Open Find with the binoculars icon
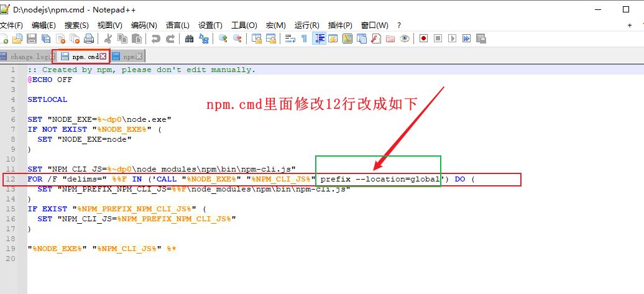Screen dimensions: 644x294 [x=190, y=39]
